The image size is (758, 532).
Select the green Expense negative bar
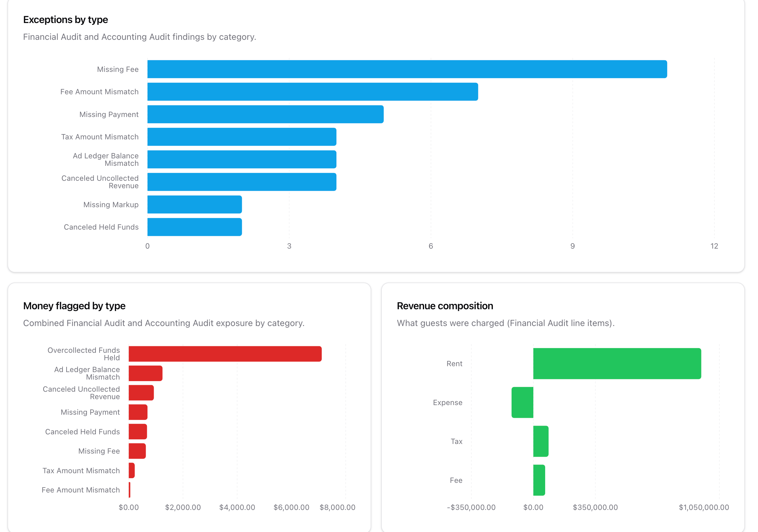522,403
